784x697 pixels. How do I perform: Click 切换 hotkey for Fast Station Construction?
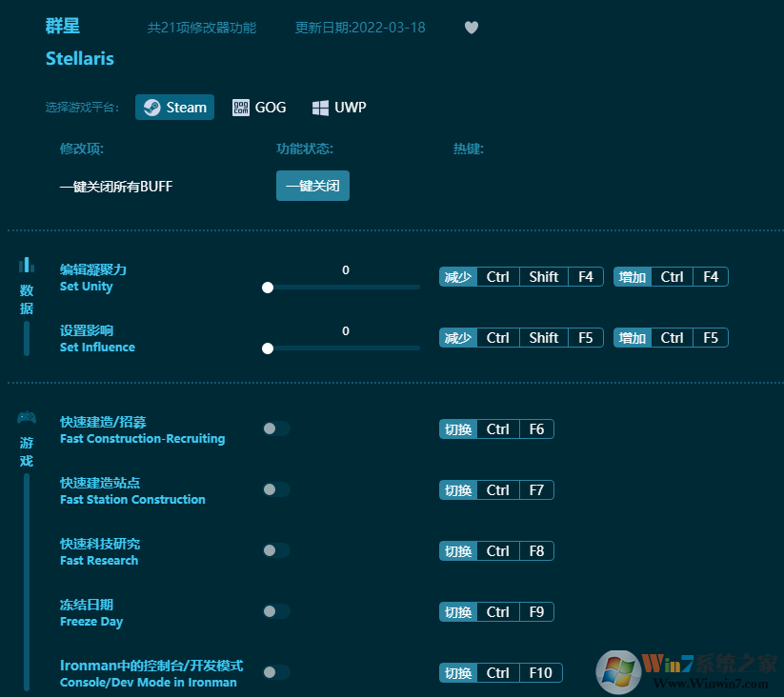point(458,490)
